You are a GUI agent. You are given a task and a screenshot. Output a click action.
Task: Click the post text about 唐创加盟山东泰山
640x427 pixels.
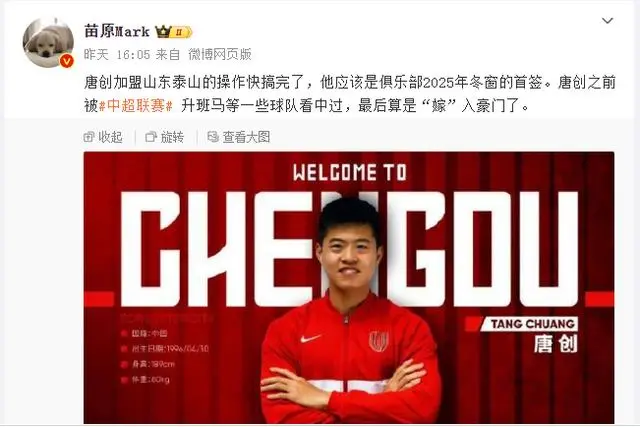coord(349,94)
